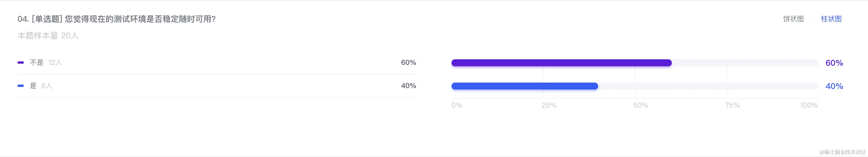Image resolution: width=868 pixels, height=157 pixels.
Task: Click the black 60% value in 不是 row
Action: [408, 63]
